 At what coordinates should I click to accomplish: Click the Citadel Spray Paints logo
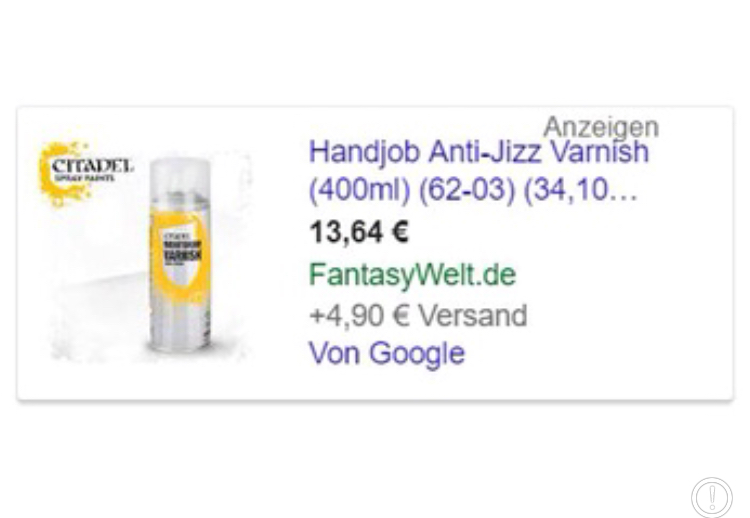(86, 173)
